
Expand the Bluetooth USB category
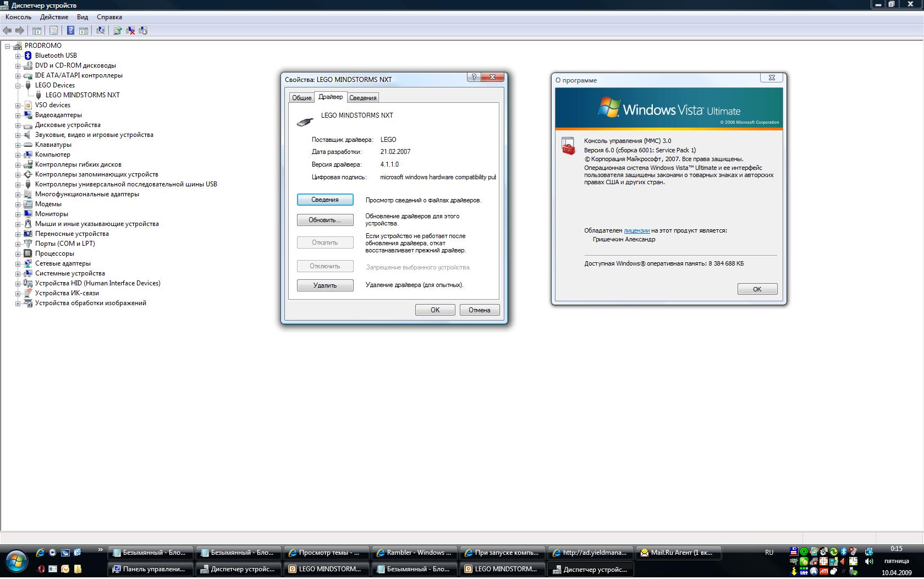pos(18,56)
